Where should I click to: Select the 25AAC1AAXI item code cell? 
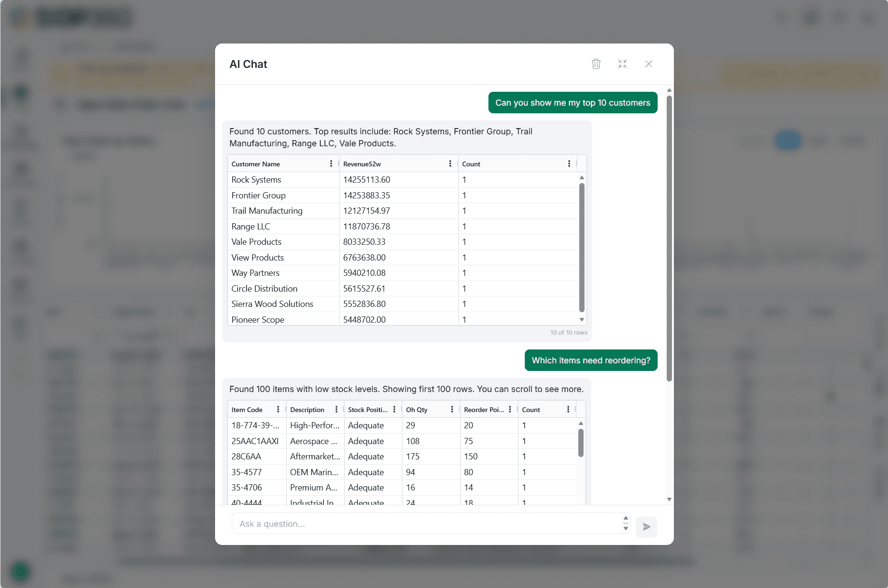[255, 441]
